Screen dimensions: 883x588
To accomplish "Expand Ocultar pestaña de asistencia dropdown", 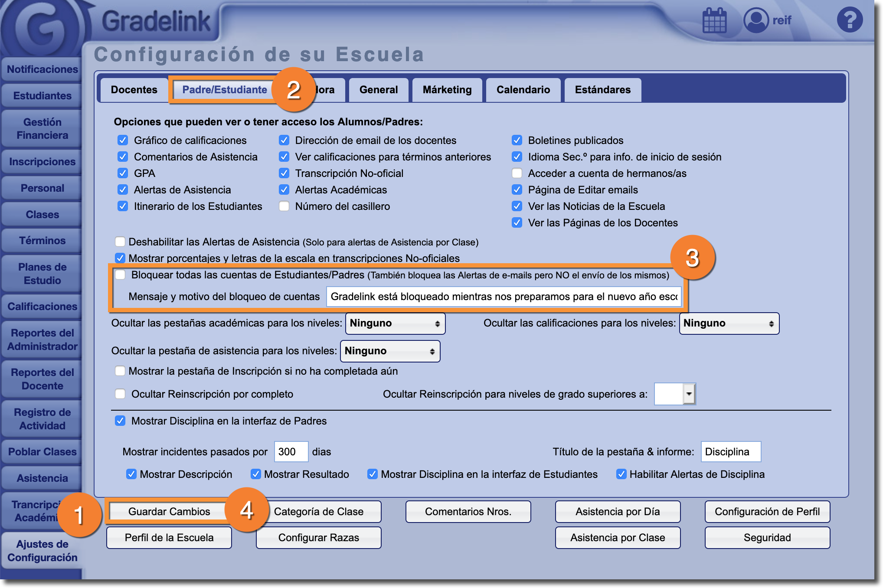I will tap(390, 351).
